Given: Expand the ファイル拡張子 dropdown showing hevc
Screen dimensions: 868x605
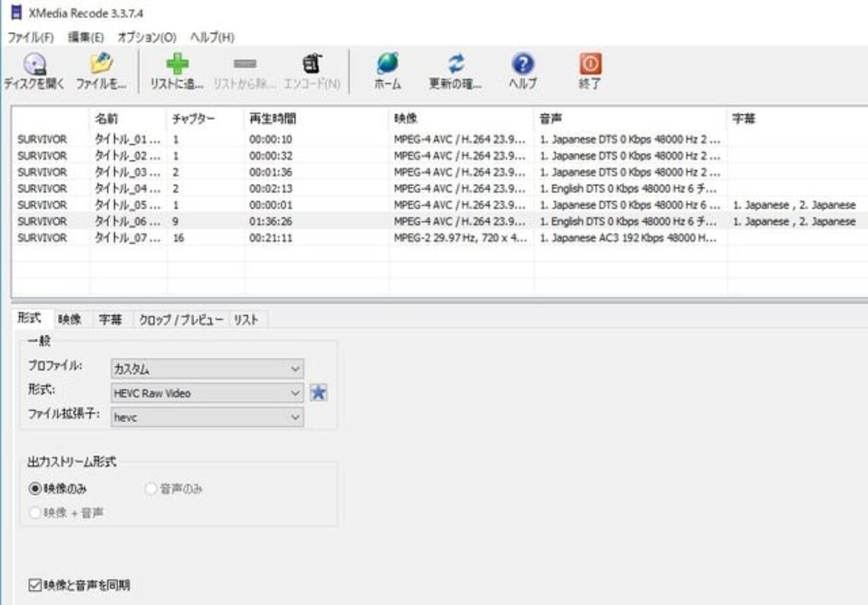Looking at the screenshot, I should (207, 417).
